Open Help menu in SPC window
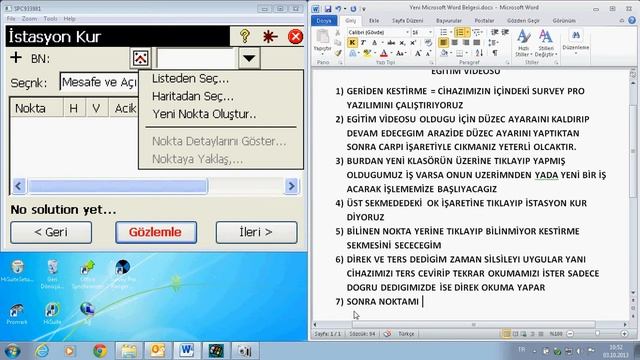Screen dimensions: 640x360 [x=69, y=19]
